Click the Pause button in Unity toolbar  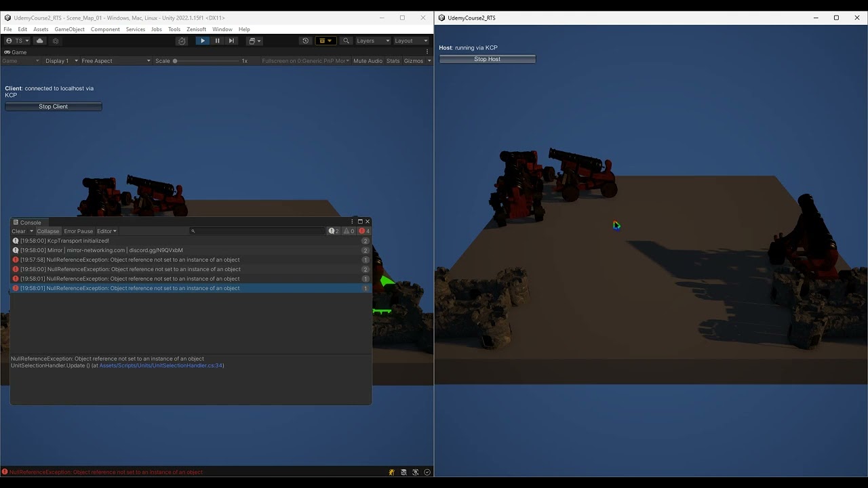[x=217, y=41]
